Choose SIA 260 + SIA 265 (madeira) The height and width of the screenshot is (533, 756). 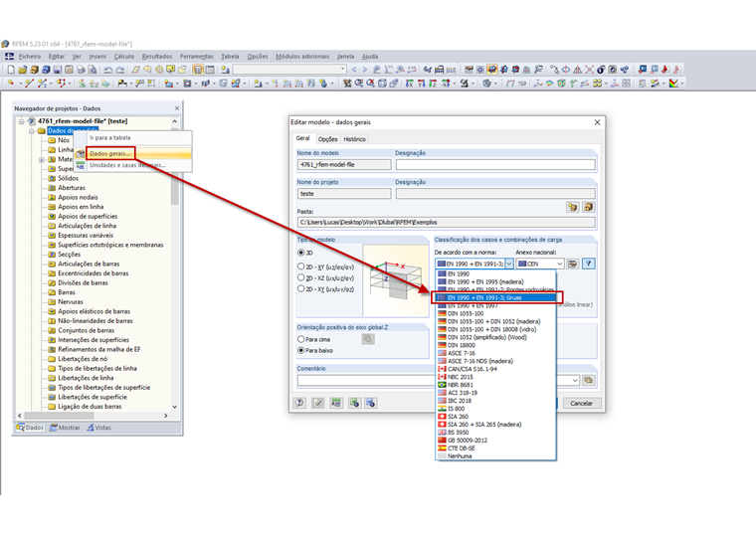click(x=496, y=424)
